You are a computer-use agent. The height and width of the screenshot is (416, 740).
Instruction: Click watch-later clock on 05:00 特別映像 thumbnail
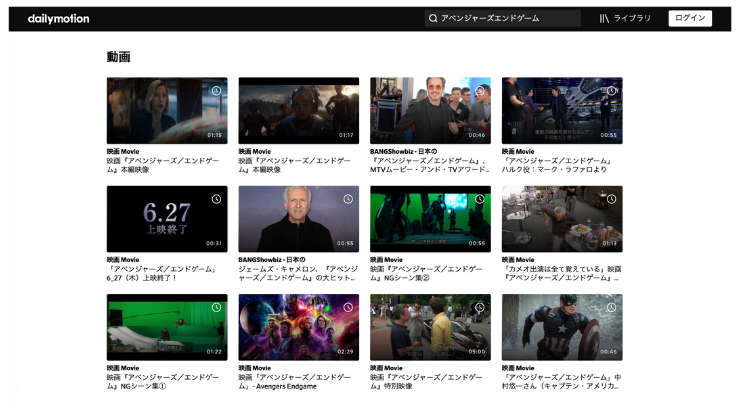[x=480, y=307]
